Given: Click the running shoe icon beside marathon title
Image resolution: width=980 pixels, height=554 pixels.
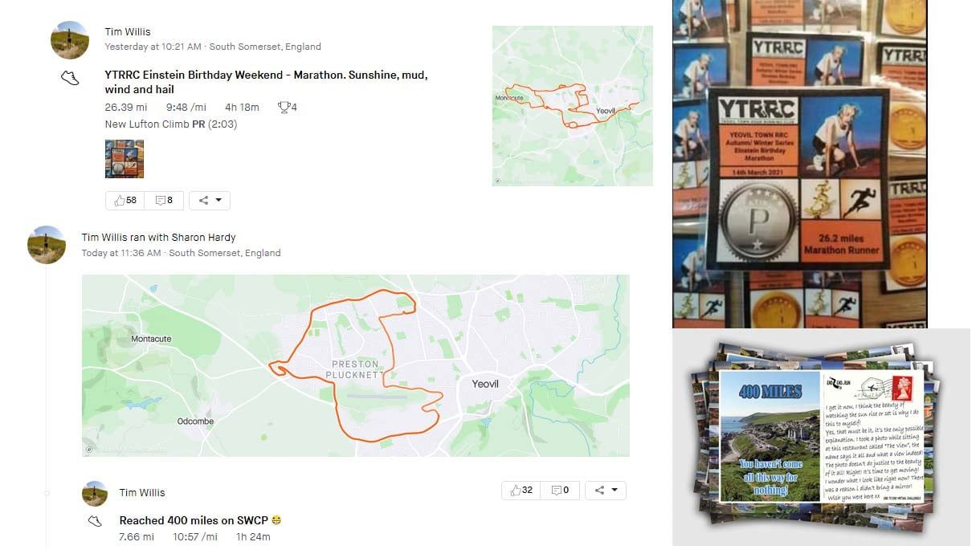Looking at the screenshot, I should [x=70, y=78].
